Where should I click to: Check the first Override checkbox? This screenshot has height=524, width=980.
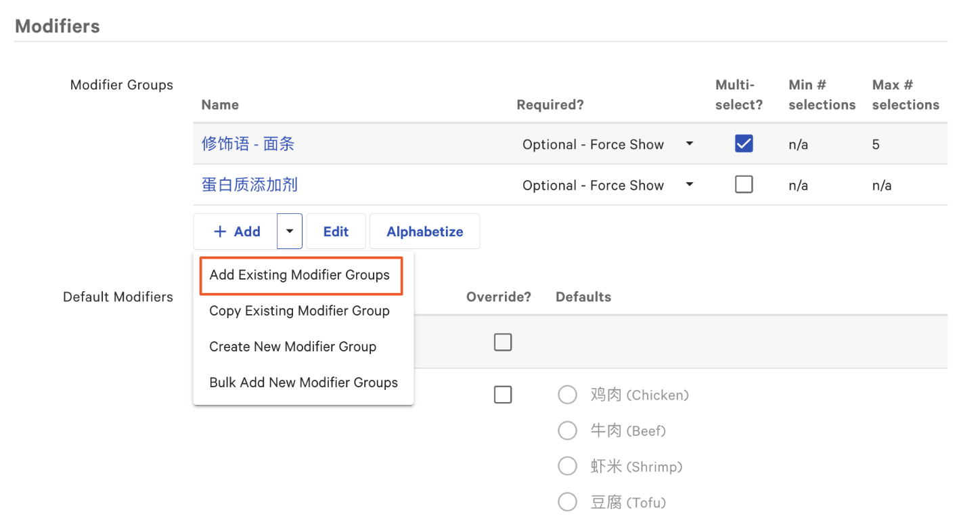tap(503, 342)
